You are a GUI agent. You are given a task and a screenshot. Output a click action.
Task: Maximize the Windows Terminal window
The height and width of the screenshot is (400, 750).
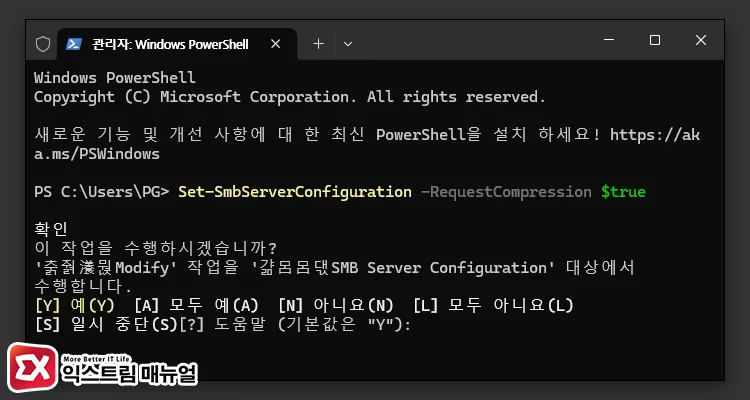tap(655, 40)
